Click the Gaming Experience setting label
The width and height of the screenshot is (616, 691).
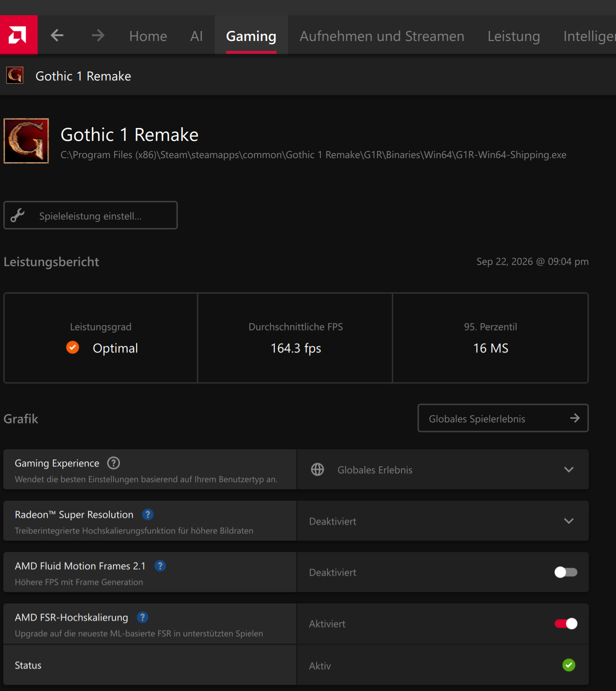click(57, 463)
